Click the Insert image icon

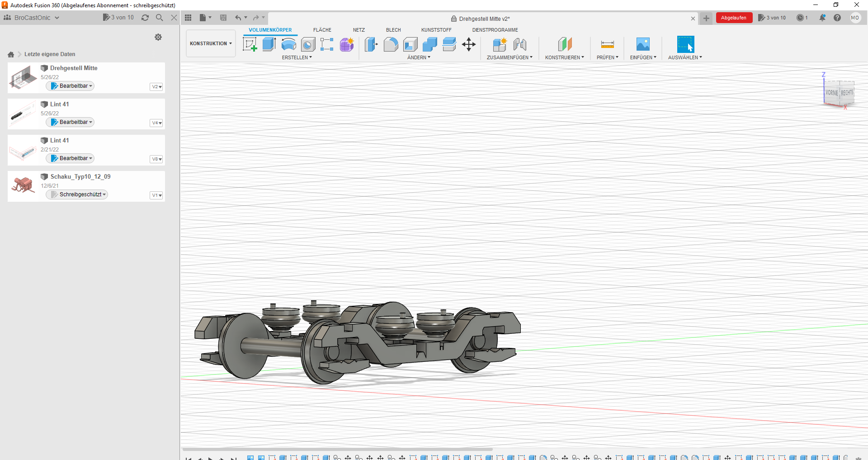[643, 44]
